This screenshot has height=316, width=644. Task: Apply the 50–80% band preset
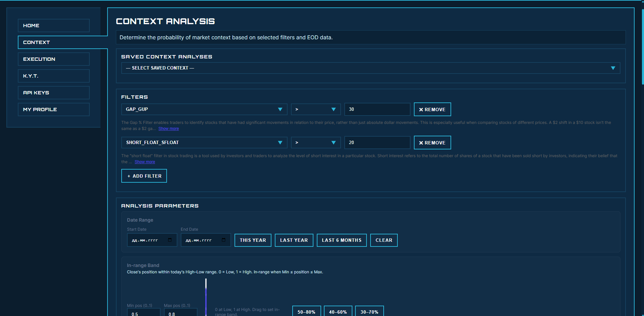(x=306, y=312)
